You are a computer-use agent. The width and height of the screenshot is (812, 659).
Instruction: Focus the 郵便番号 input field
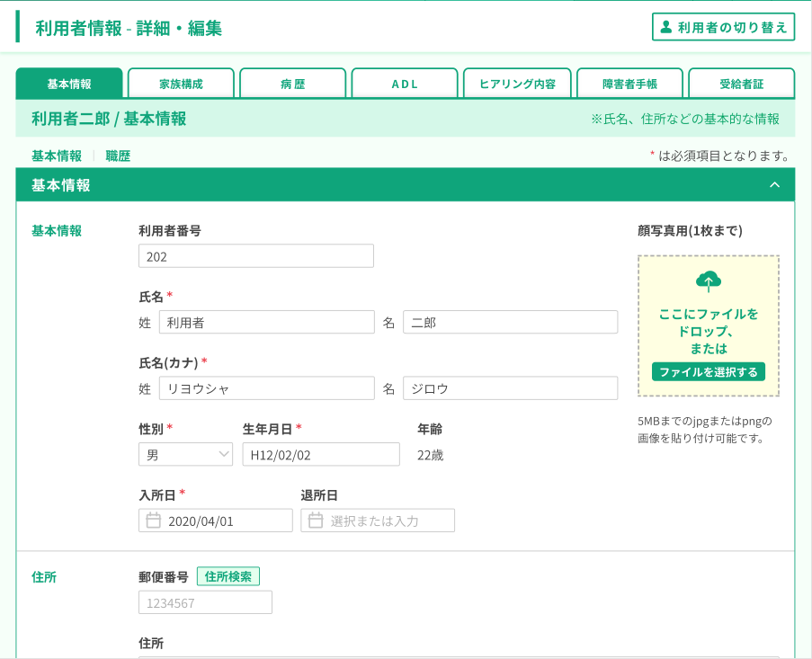point(205,602)
